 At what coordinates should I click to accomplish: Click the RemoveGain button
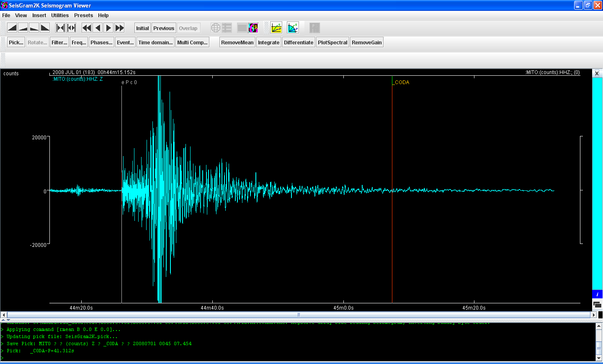click(x=367, y=42)
